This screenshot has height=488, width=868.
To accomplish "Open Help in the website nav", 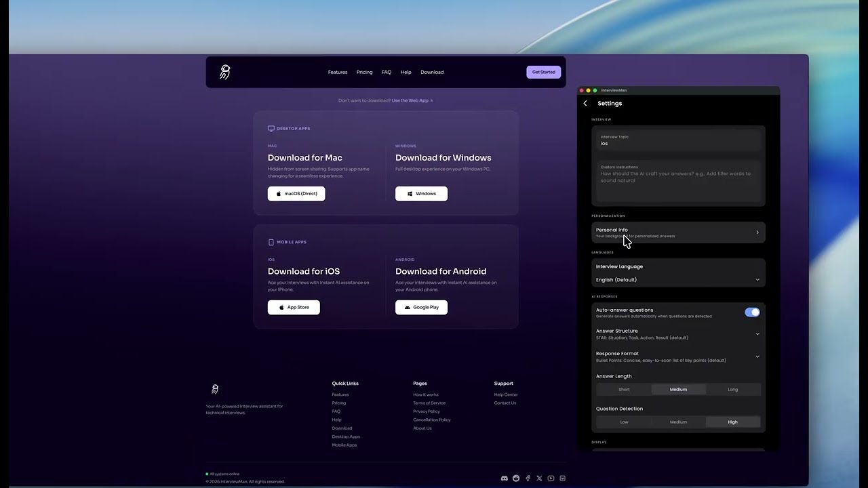I will [406, 72].
